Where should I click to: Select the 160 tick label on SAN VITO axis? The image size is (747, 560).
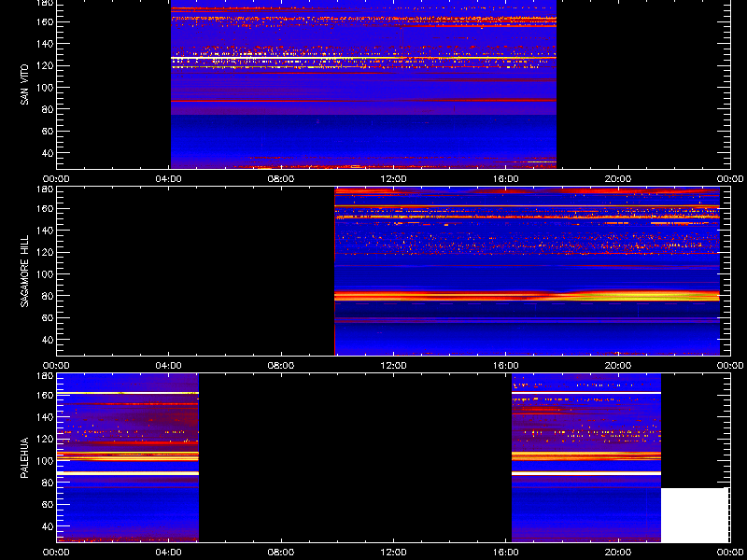pyautogui.click(x=44, y=21)
